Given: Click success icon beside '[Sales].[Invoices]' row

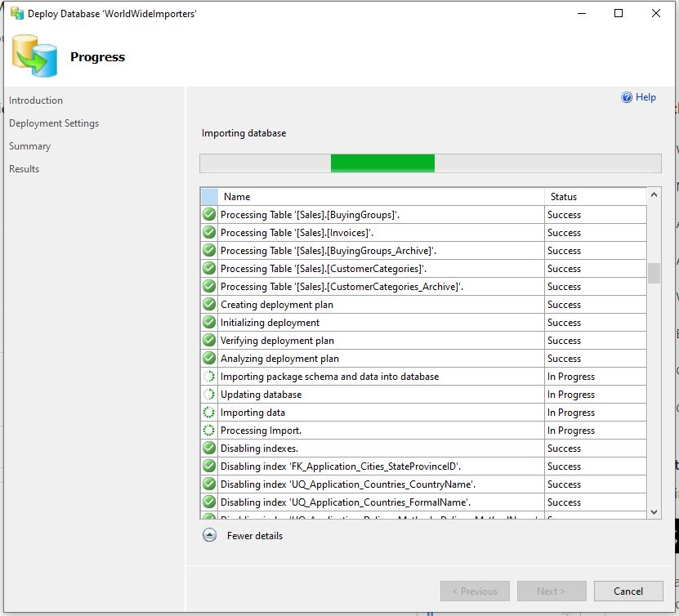Looking at the screenshot, I should pos(209,233).
